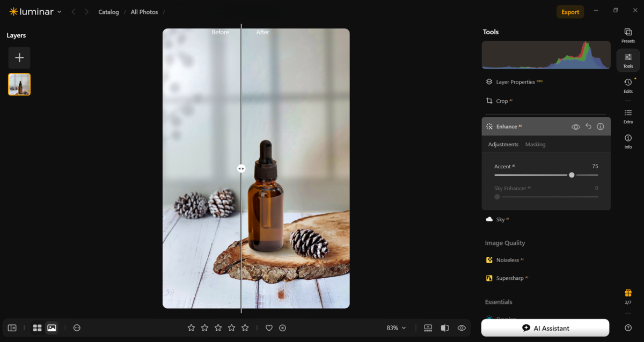Rate photo three stars
The height and width of the screenshot is (342, 644).
218,328
